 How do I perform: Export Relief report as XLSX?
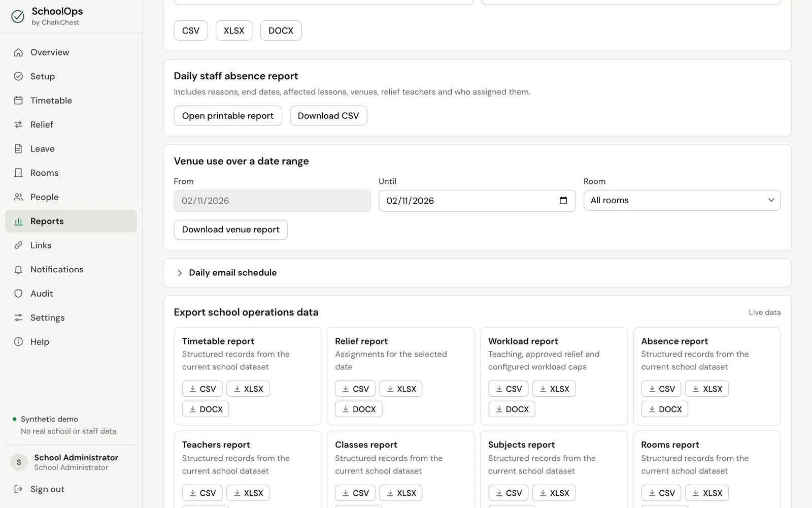coord(401,389)
